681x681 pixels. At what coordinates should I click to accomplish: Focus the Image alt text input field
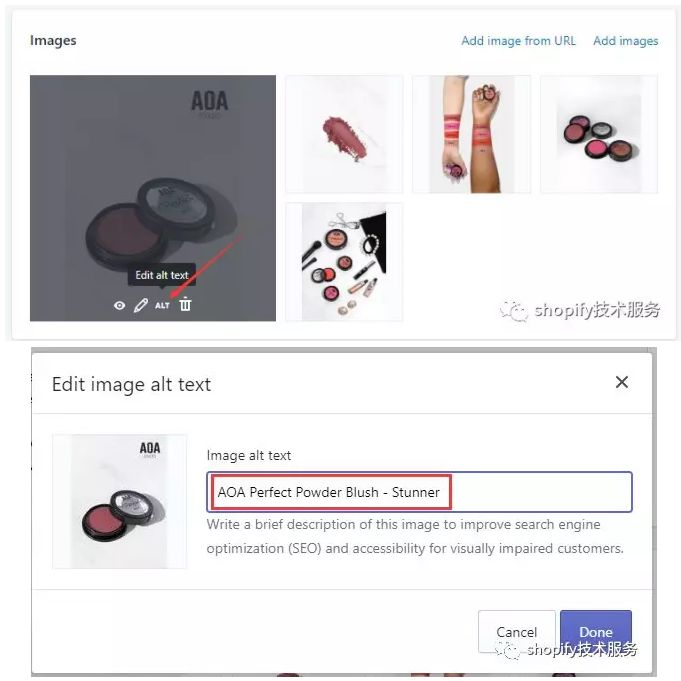coord(419,492)
